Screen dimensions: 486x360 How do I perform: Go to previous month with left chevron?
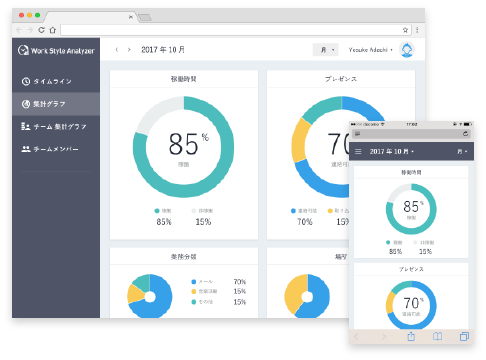tap(117, 50)
